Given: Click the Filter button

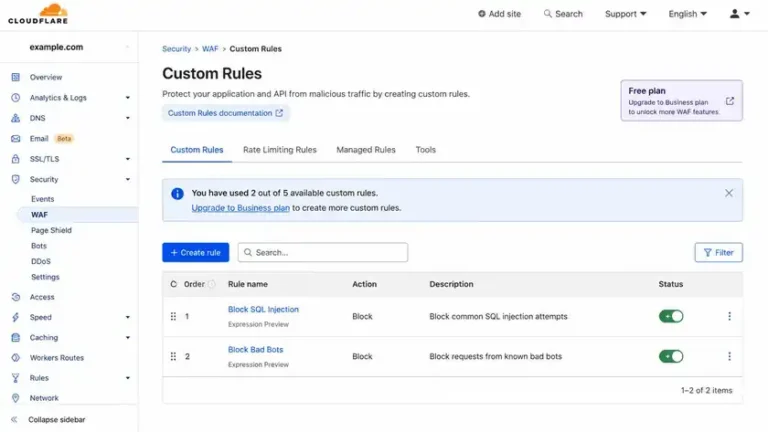Looking at the screenshot, I should tap(719, 252).
